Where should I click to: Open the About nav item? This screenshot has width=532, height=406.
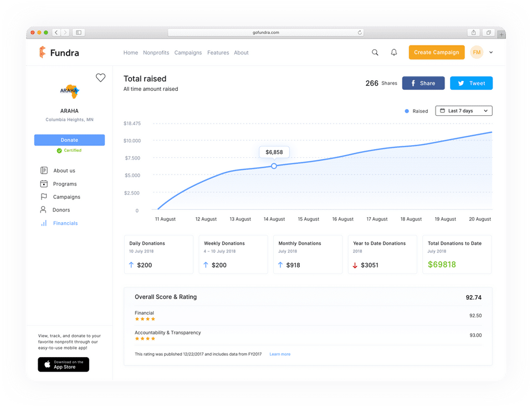pyautogui.click(x=241, y=53)
